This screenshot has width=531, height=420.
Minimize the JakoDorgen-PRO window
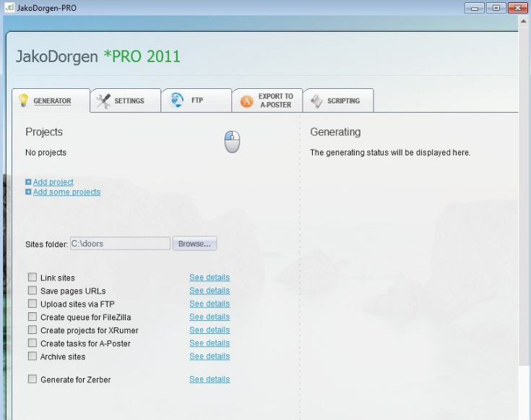coord(475,8)
